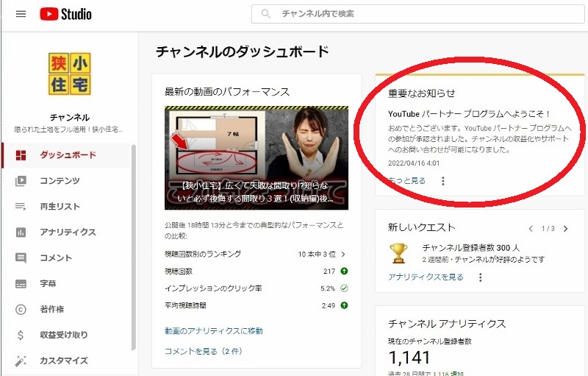Click the 収益受け取り dollar icon
Screen dimensions: 588x376
pyautogui.click(x=21, y=335)
